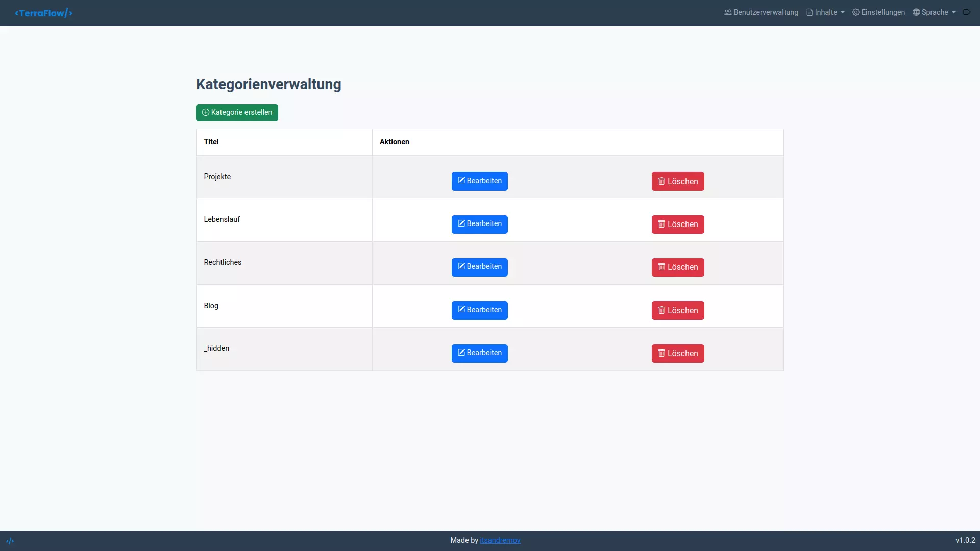Click the Aktionen column header
This screenshot has height=551, width=980.
pos(578,142)
